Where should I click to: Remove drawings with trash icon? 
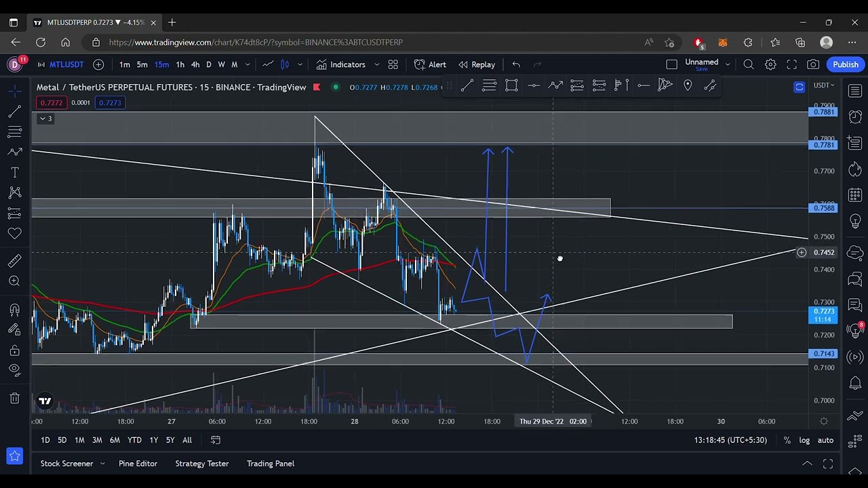[14, 399]
